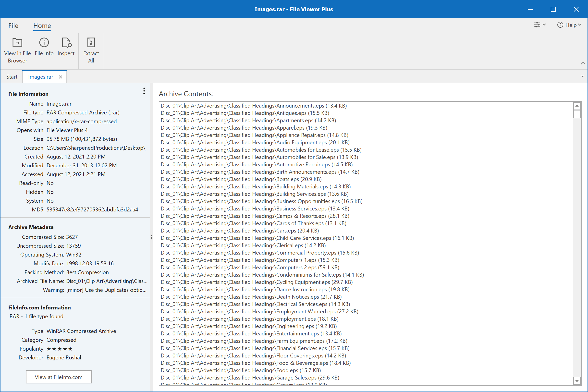Open the tab list dropdown on the right
Screen dimensions: 588x392
(583, 76)
